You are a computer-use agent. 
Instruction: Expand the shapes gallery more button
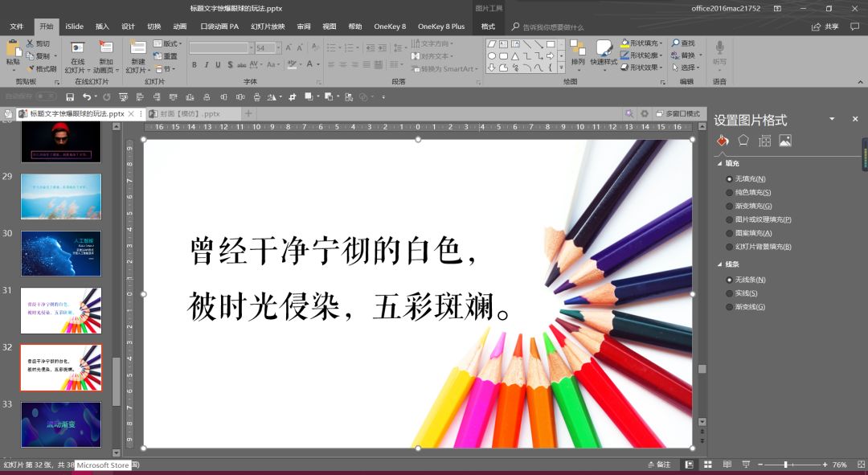[561, 68]
